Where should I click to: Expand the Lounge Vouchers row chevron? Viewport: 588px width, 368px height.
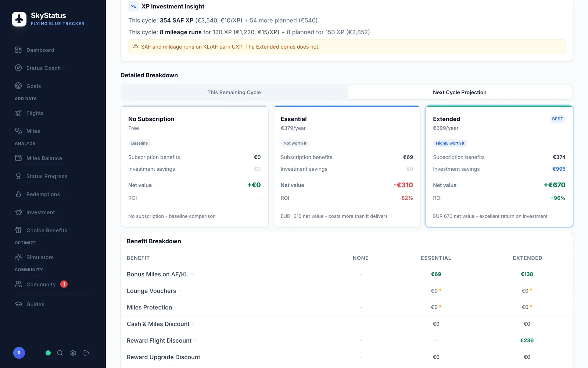180,291
